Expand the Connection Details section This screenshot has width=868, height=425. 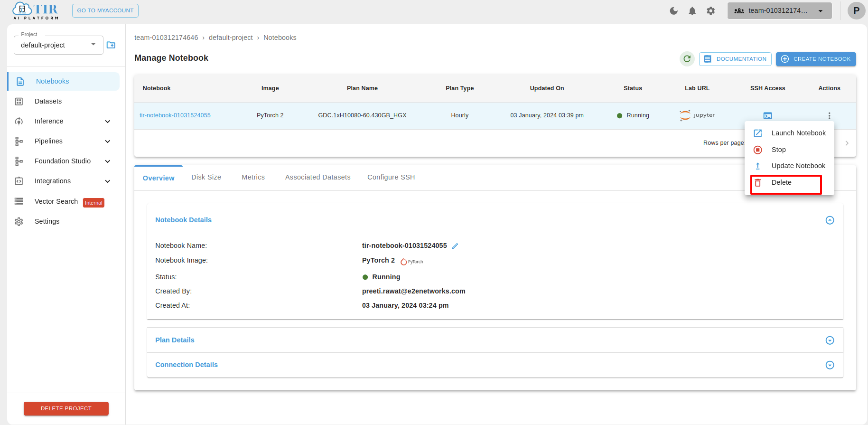coord(830,365)
